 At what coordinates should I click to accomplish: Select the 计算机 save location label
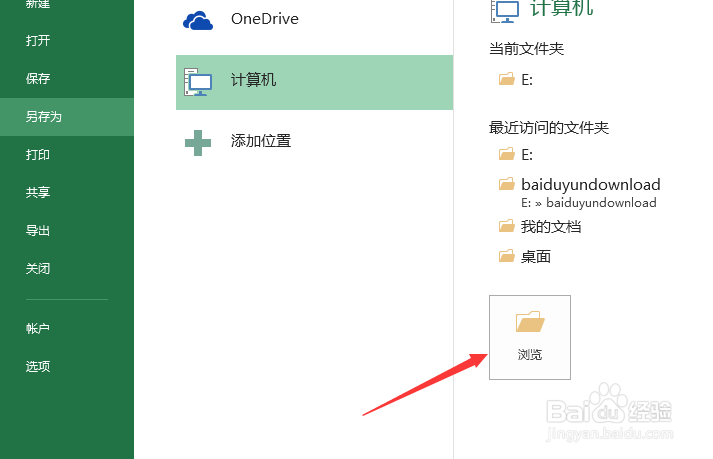(253, 80)
